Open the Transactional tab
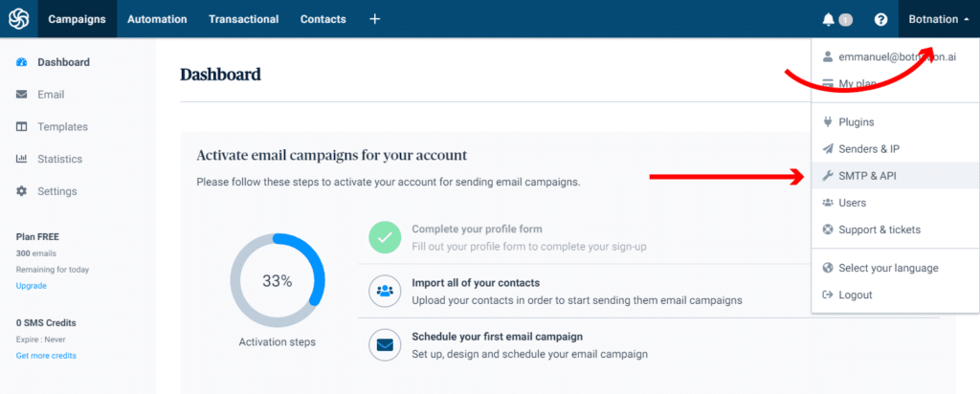Image resolution: width=980 pixels, height=394 pixels. point(244,19)
